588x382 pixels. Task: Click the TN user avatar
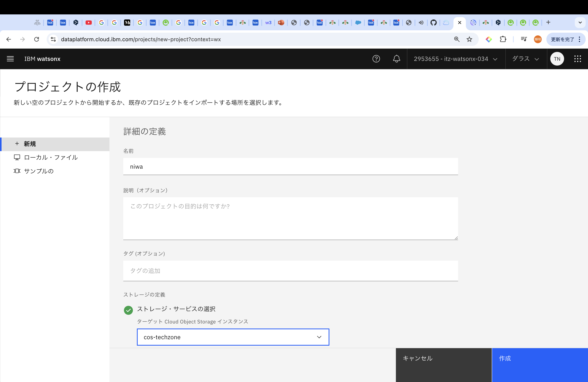(x=557, y=59)
